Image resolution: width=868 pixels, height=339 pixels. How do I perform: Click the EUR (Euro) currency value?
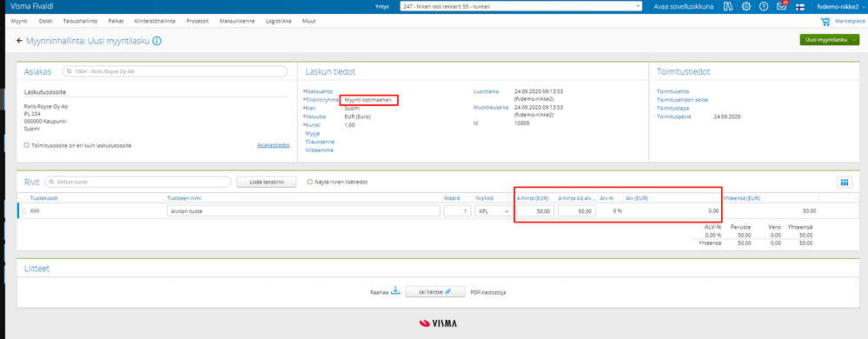point(358,116)
